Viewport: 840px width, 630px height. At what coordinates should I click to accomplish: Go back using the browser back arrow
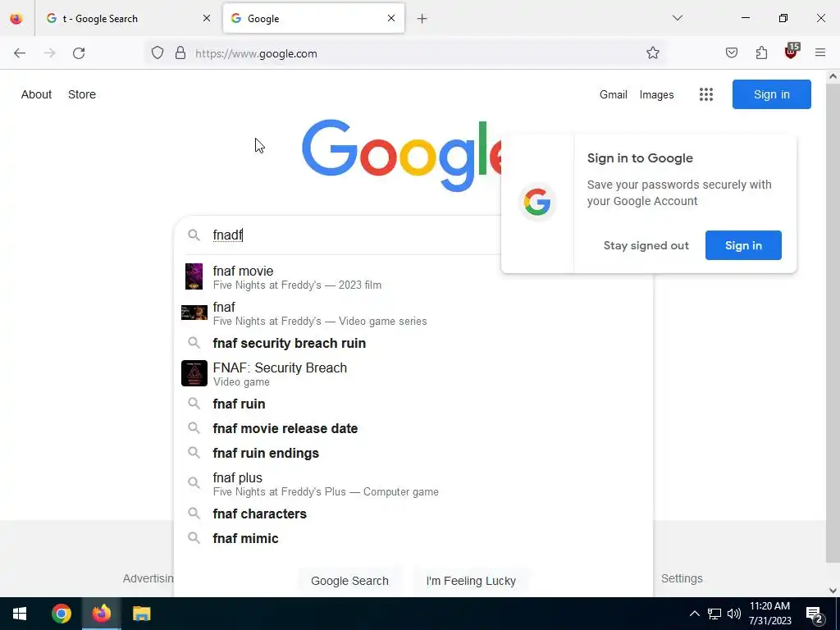[20, 53]
